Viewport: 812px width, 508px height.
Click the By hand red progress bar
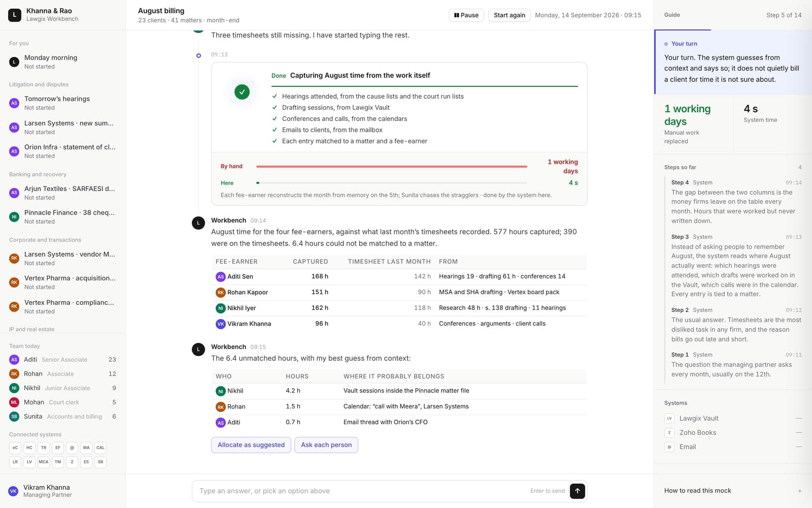point(392,167)
